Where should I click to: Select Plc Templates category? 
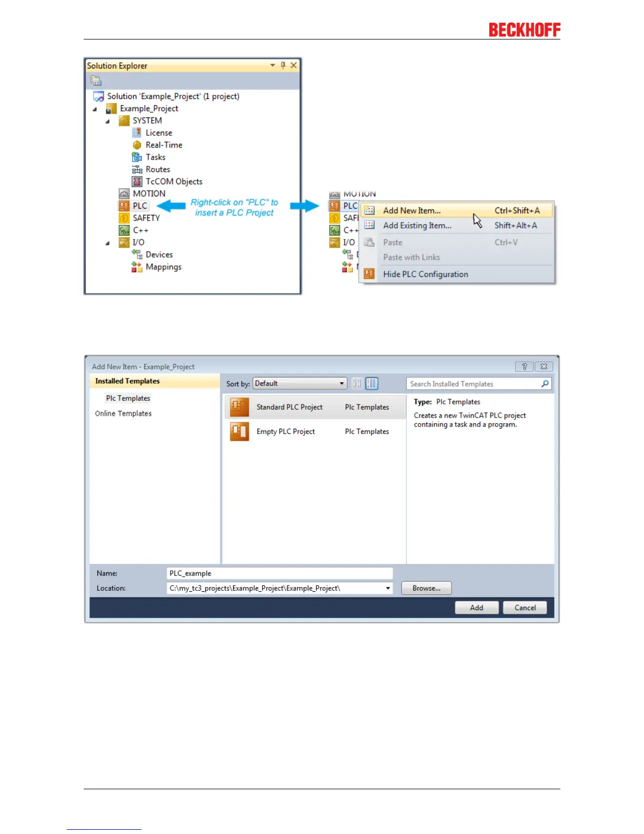(x=128, y=399)
